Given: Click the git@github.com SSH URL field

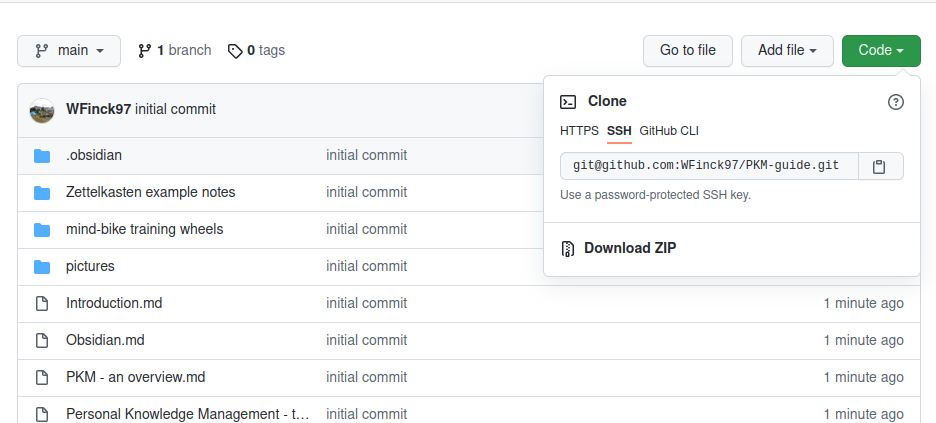Looking at the screenshot, I should (x=709, y=166).
